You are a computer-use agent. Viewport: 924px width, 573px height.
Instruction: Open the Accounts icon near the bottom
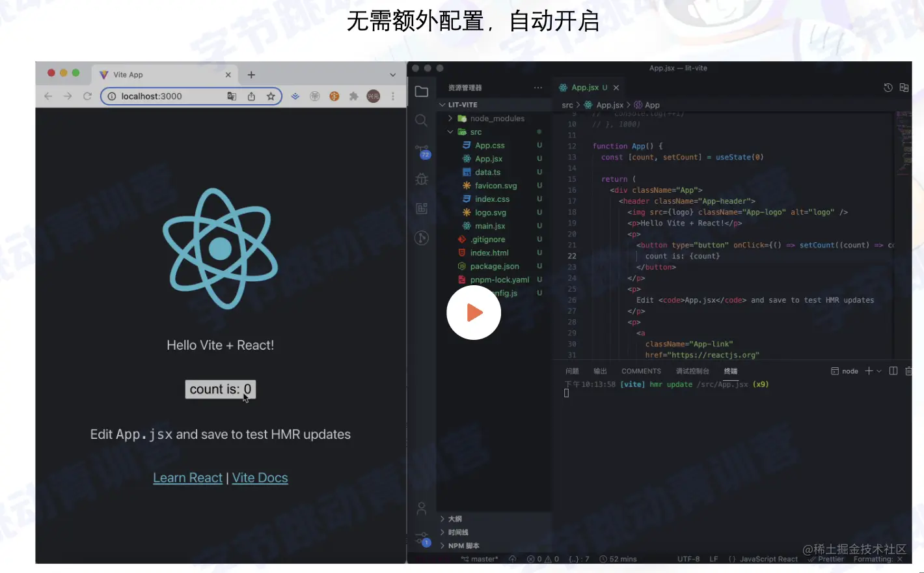421,508
